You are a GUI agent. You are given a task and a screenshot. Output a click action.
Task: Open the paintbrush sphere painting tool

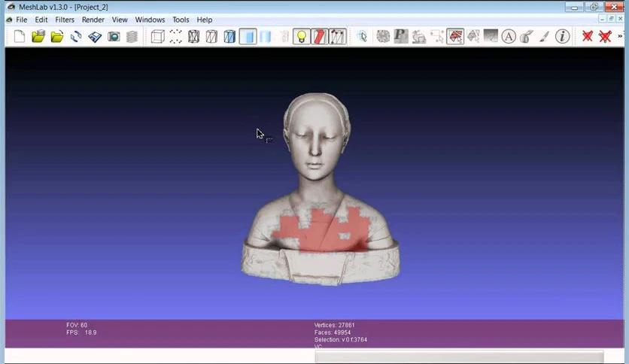pos(527,37)
